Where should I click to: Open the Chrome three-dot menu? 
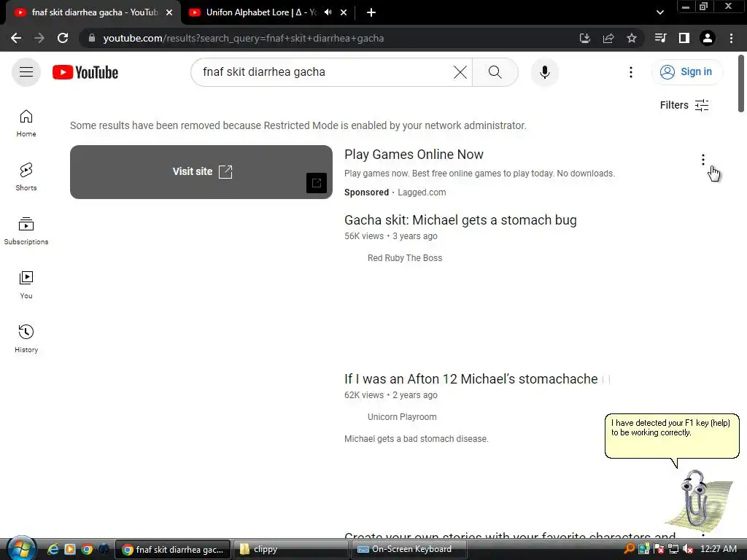(731, 38)
